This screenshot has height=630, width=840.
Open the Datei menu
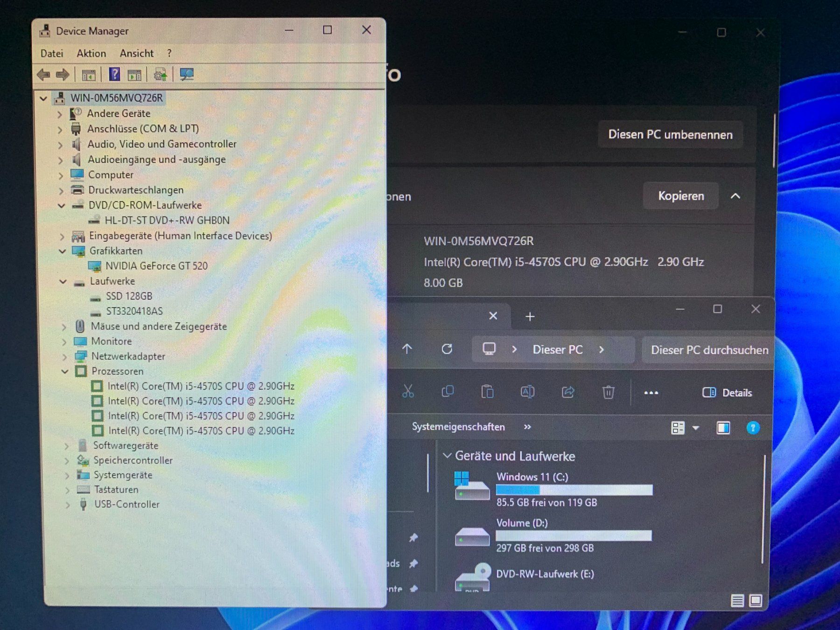pyautogui.click(x=52, y=54)
